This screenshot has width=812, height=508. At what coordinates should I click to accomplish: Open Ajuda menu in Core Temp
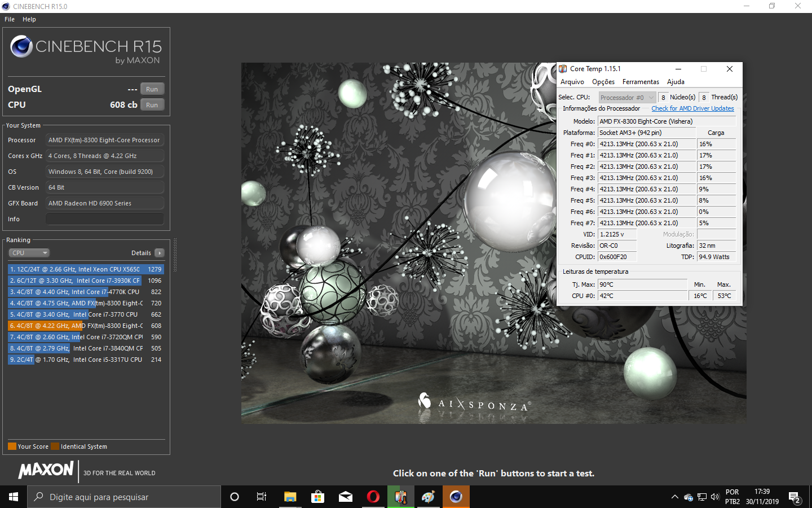point(676,82)
